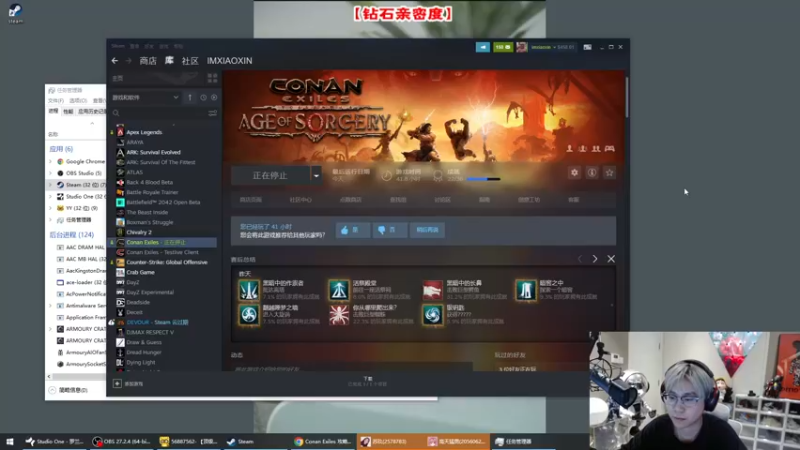Viewport: 800px width, 450px height.
Task: Show game info icon
Action: pos(592,173)
